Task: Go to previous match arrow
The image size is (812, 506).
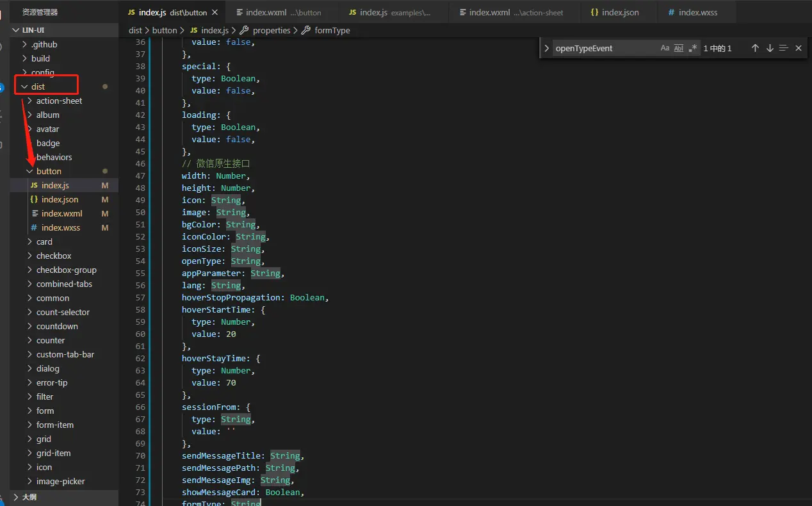Action: pyautogui.click(x=755, y=48)
